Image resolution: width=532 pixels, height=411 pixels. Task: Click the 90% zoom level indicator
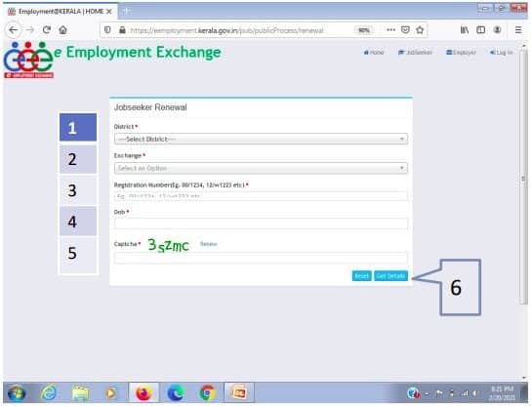click(x=364, y=30)
